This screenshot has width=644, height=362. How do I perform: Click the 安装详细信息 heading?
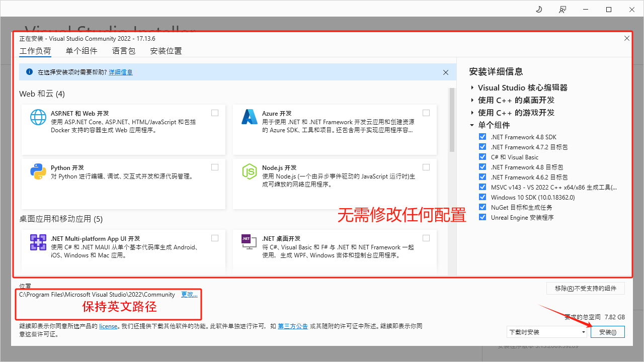(x=496, y=72)
